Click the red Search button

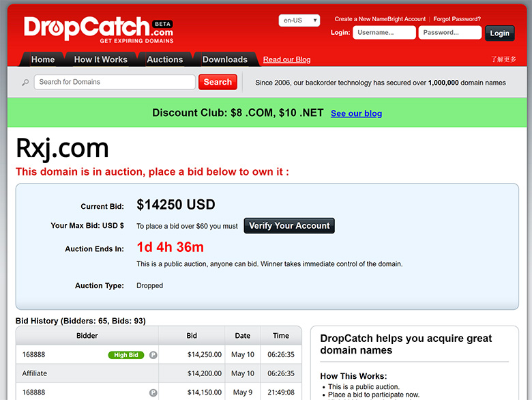218,82
